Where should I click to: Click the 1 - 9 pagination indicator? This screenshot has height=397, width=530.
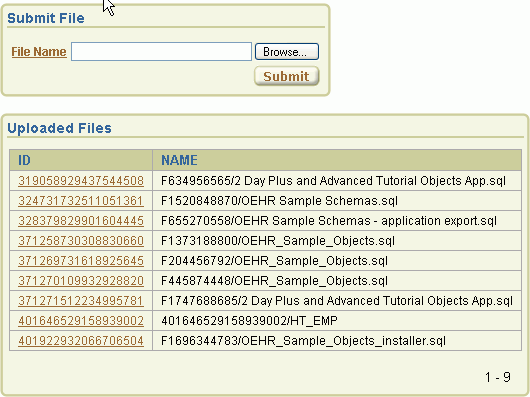click(498, 377)
